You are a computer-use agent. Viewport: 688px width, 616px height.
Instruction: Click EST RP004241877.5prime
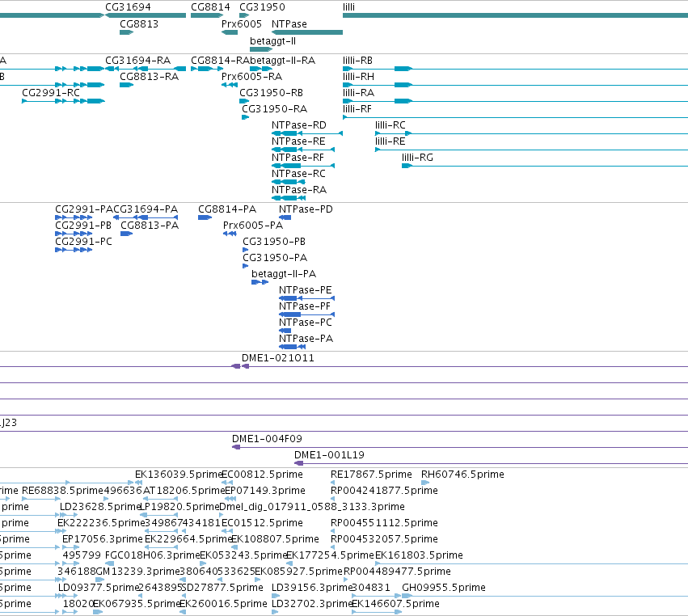[384, 491]
